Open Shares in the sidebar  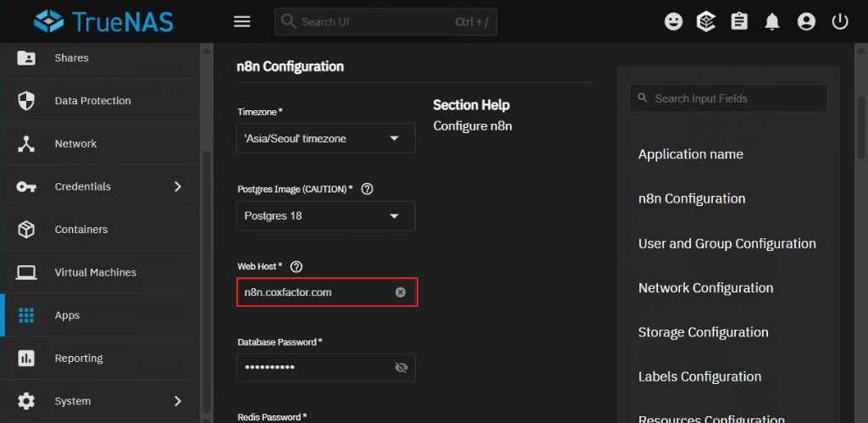tap(100, 58)
